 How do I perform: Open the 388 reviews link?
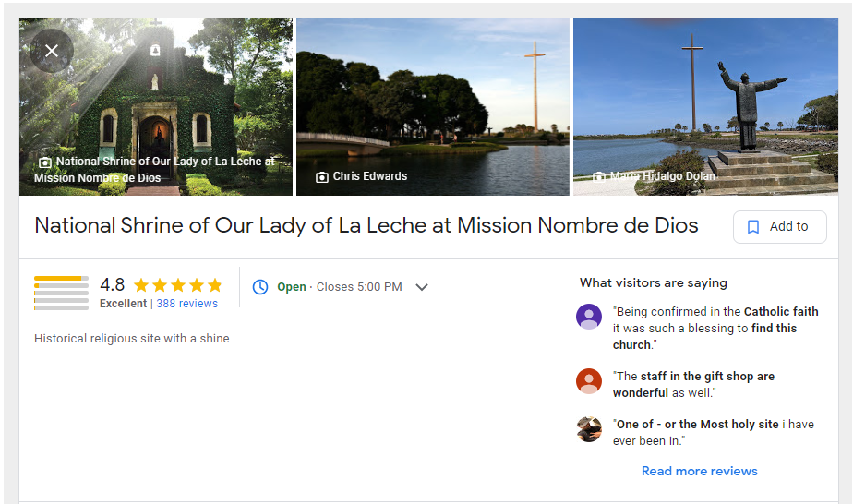(186, 304)
